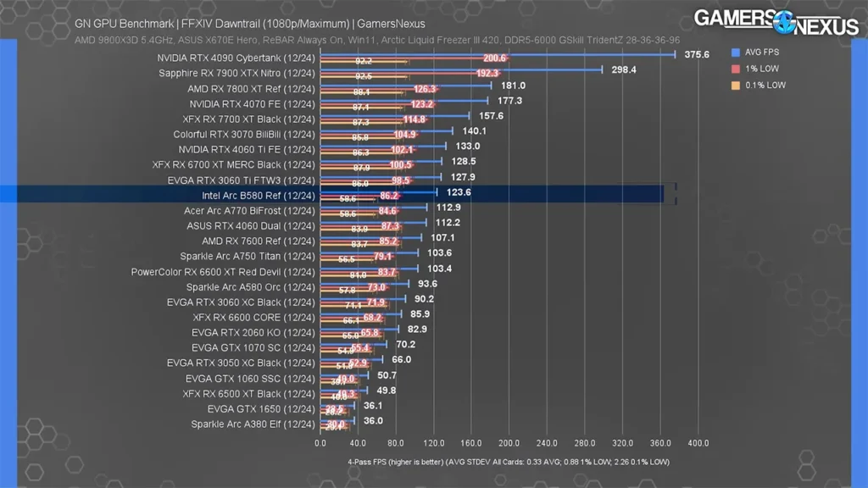This screenshot has width=868, height=488.
Task: Click the Arc A580 average value '93.6'
Action: (x=427, y=284)
